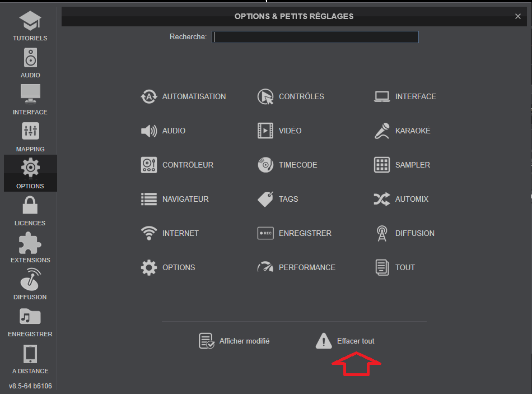This screenshot has height=394, width=532.
Task: Switch to the Mapping sidebar tab
Action: coord(30,137)
